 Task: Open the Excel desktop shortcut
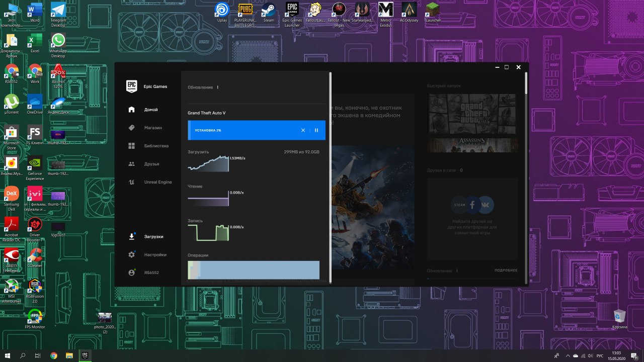point(35,43)
